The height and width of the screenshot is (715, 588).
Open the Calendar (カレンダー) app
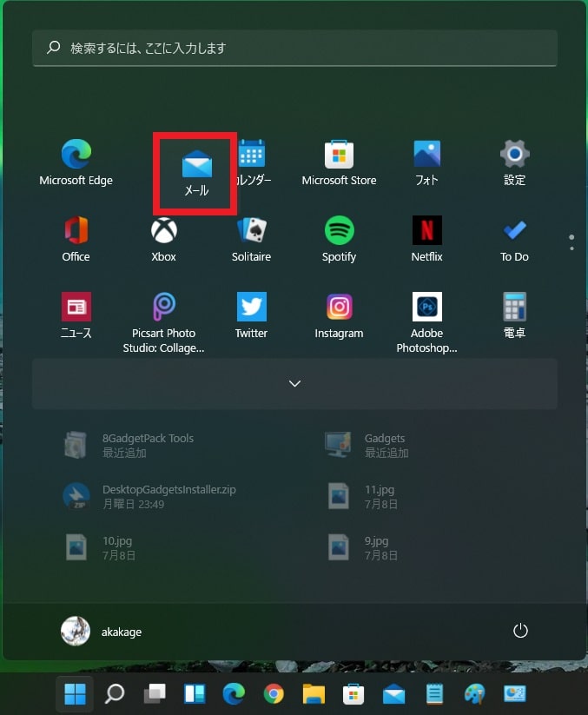click(252, 162)
